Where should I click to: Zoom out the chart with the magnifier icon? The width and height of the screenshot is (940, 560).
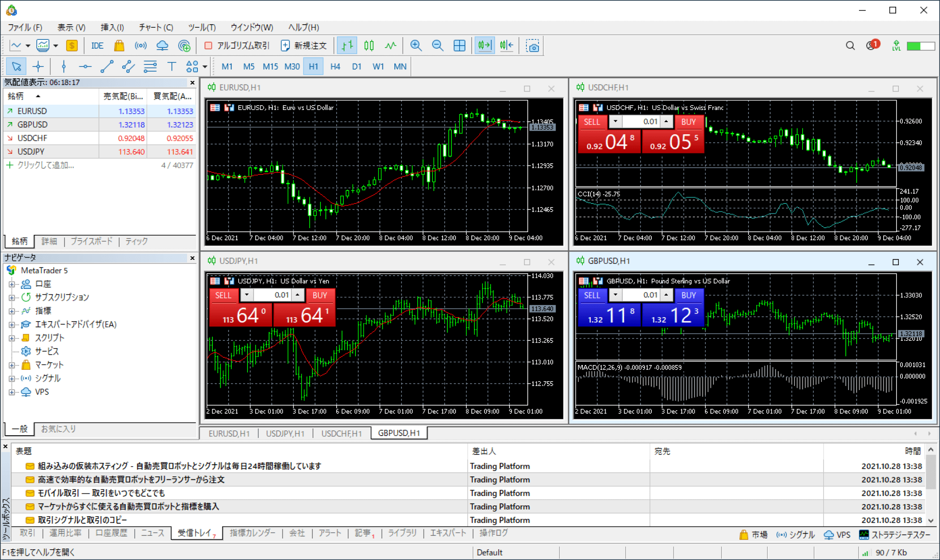(437, 45)
